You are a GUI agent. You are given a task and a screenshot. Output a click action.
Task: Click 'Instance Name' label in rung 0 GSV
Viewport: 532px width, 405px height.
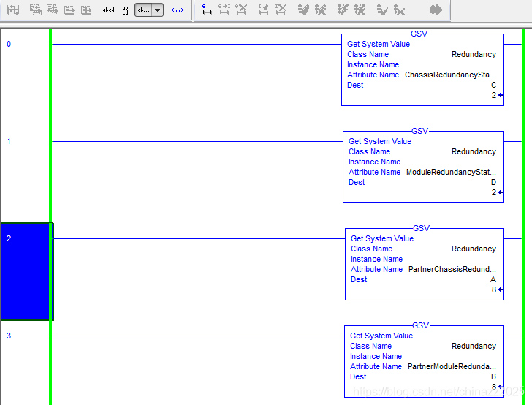[x=373, y=64]
